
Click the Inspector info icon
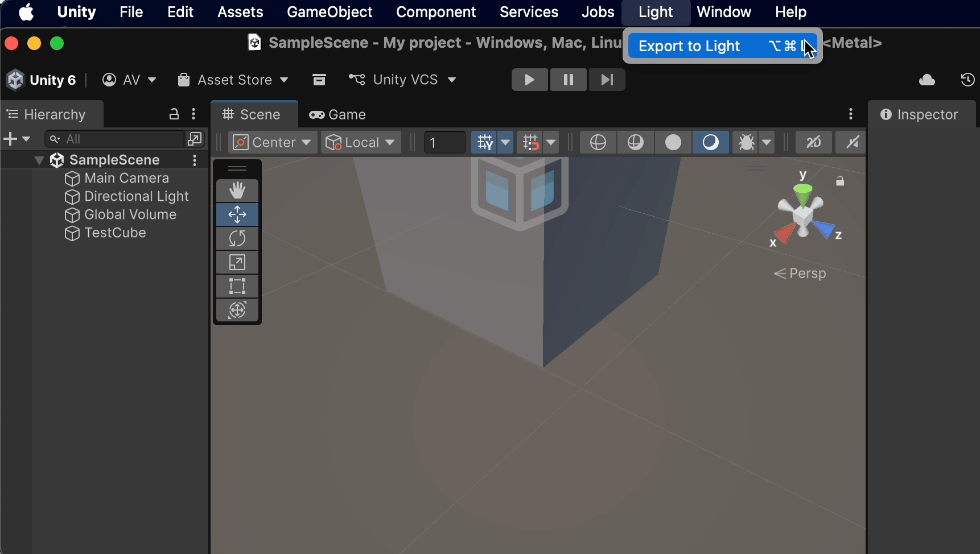[x=886, y=114]
